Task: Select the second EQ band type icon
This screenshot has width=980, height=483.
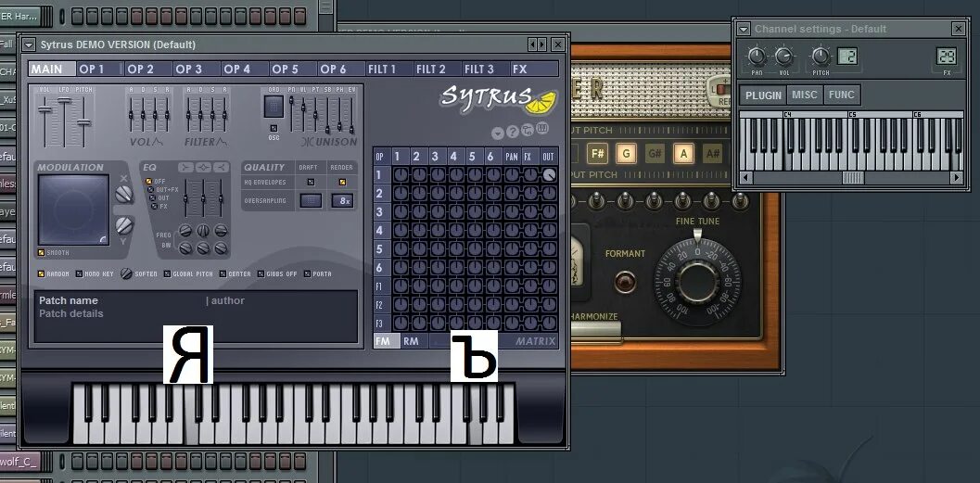Action: [x=203, y=168]
